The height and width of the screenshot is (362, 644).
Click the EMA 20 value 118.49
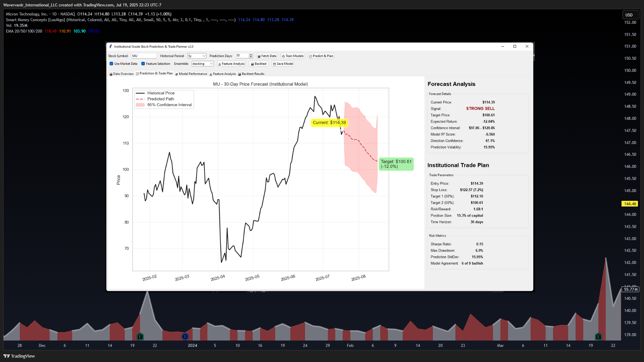coord(51,31)
